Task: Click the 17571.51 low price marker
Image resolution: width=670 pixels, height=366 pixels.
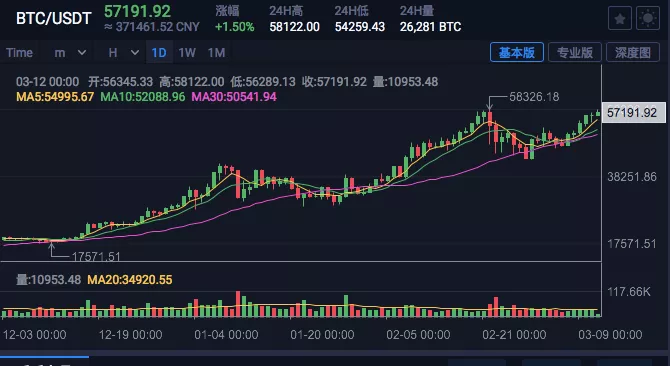Action: coord(96,257)
